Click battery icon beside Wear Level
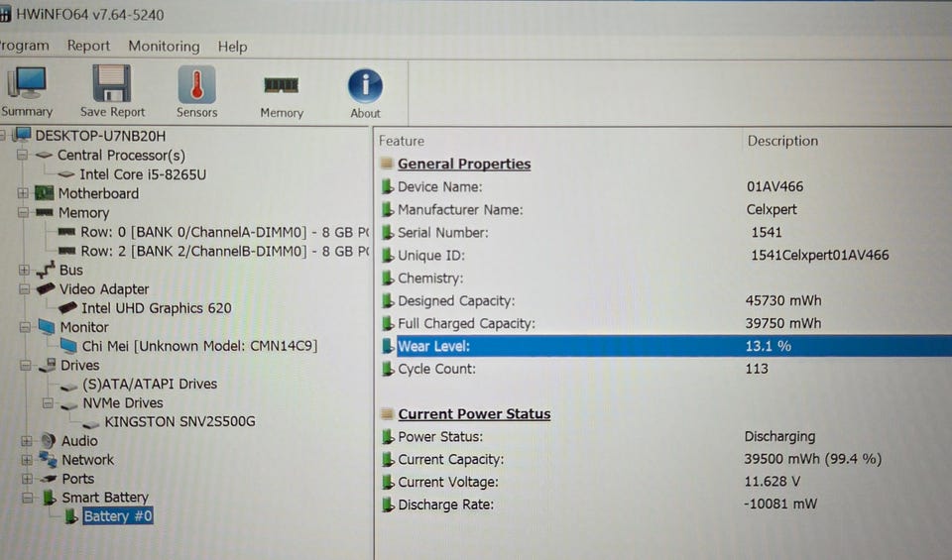 tap(388, 346)
